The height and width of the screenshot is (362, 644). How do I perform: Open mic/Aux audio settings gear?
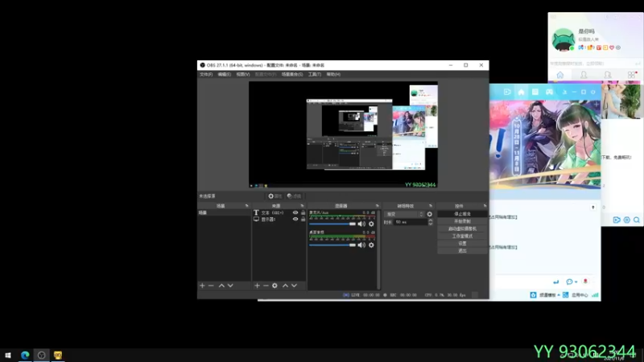(x=371, y=224)
